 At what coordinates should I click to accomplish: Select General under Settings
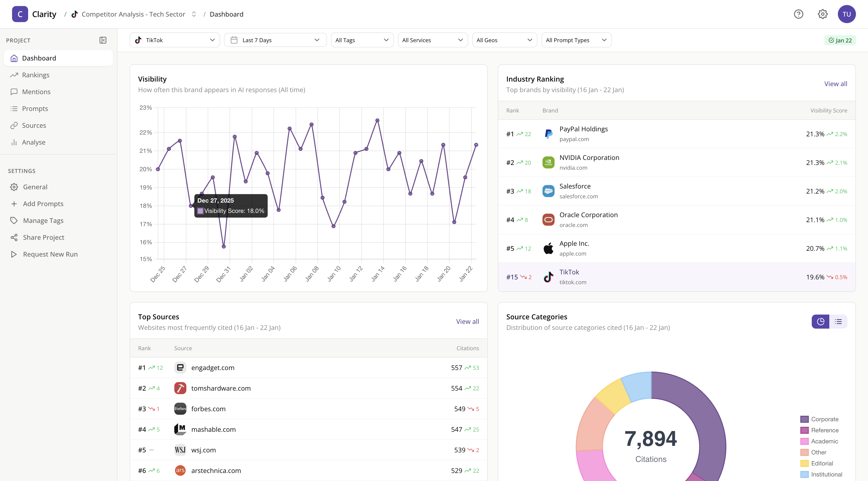pos(35,187)
